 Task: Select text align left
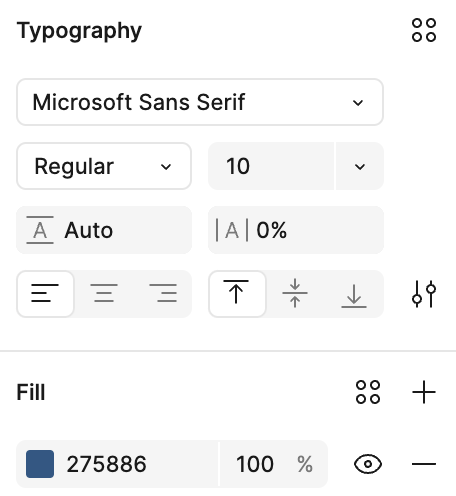45,294
